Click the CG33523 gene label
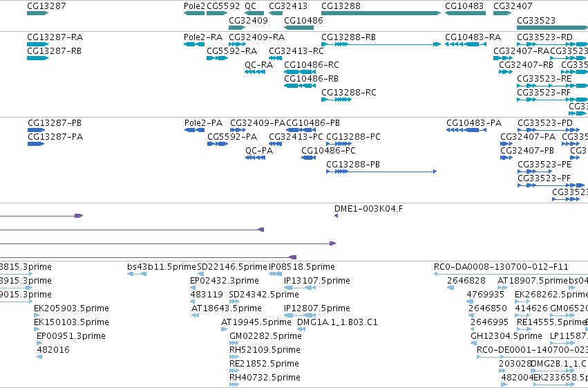The image size is (588, 388). point(536,20)
